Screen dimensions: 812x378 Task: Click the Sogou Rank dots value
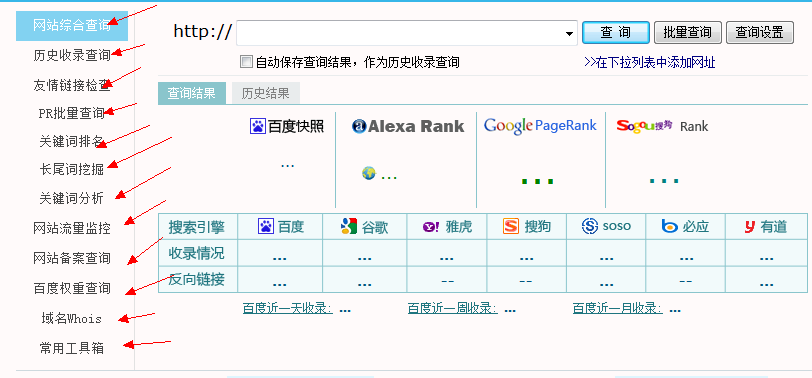coord(664,181)
